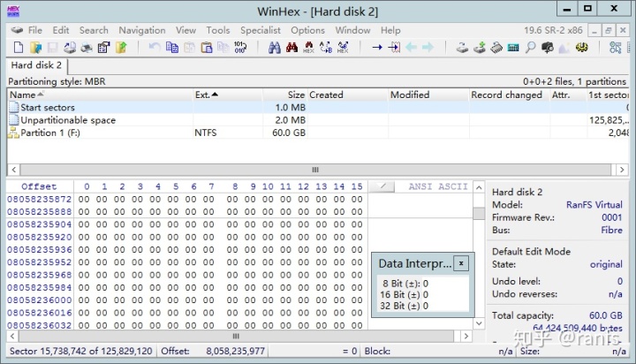The width and height of the screenshot is (636, 364).
Task: Open the Navigation menu
Action: [142, 30]
